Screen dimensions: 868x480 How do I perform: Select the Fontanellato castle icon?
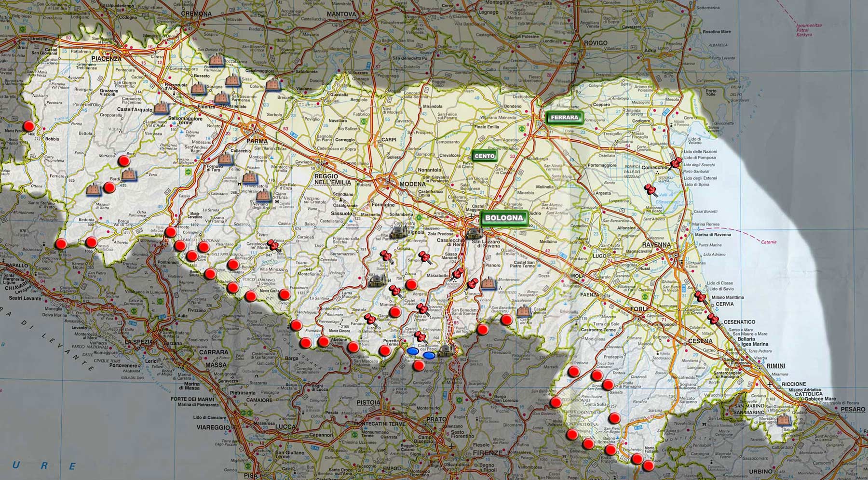pyautogui.click(x=221, y=98)
